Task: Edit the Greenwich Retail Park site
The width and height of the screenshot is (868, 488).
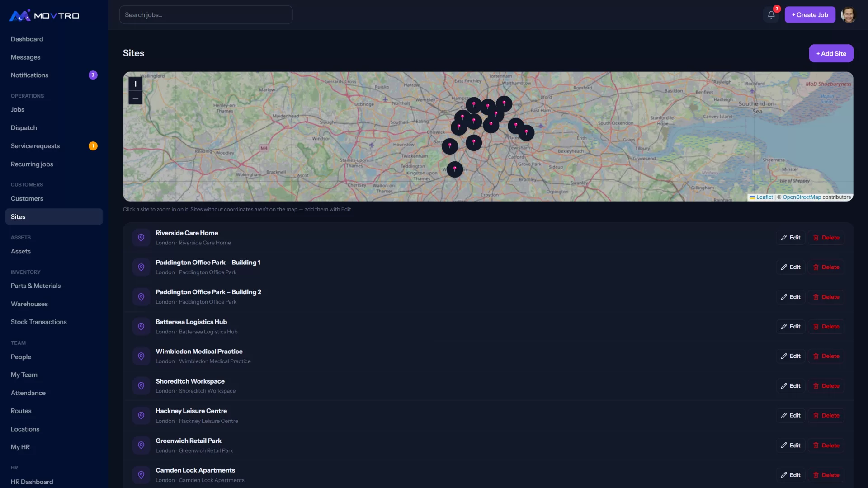Action: click(x=791, y=446)
